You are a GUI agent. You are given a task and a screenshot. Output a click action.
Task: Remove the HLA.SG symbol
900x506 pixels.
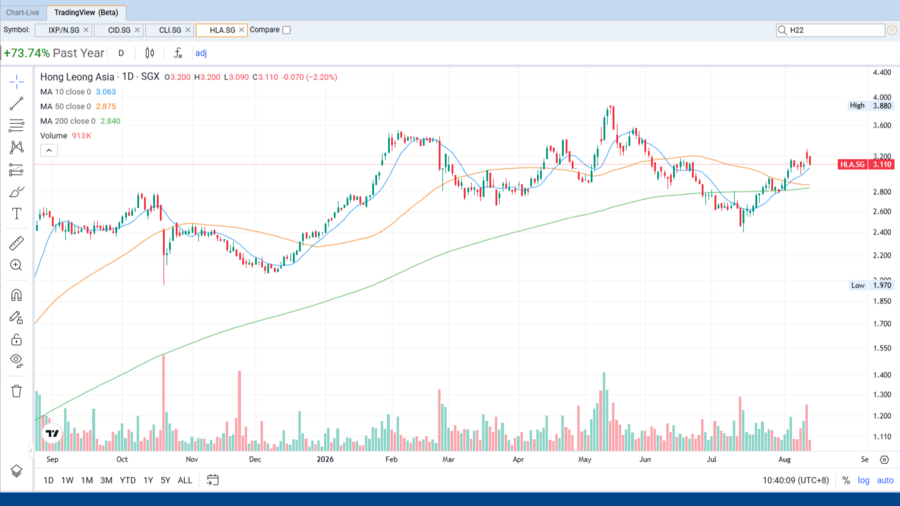click(x=242, y=30)
